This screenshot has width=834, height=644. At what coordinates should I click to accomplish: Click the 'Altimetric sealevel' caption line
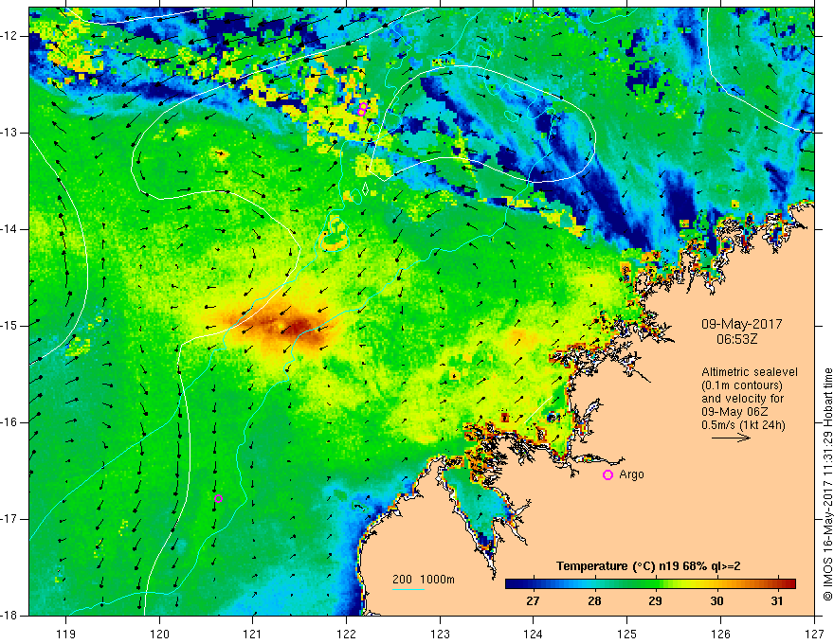[750, 372]
